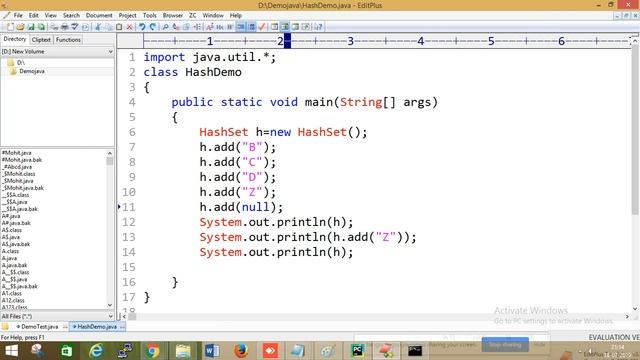
Task: Click the Paste clipboard toolbar icon
Action: click(x=119, y=27)
